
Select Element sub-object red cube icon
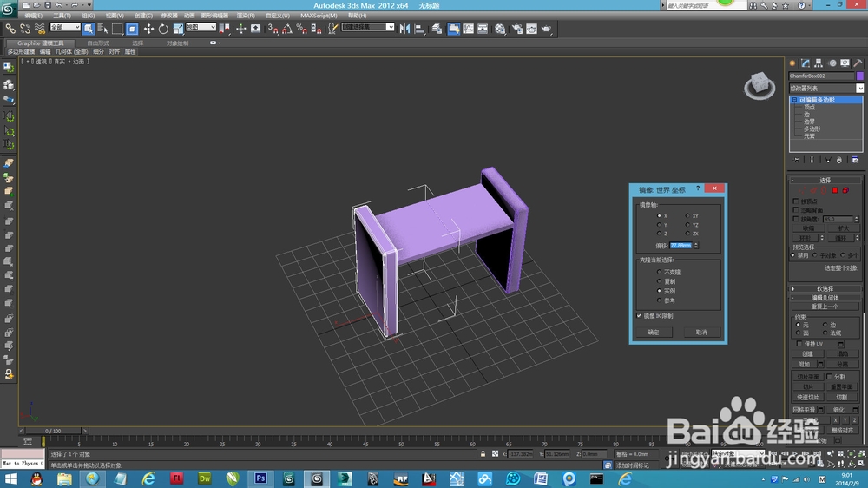tap(845, 190)
